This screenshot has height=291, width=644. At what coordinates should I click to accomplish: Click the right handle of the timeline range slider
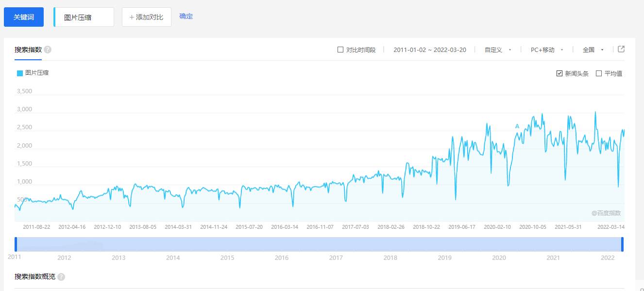click(622, 244)
